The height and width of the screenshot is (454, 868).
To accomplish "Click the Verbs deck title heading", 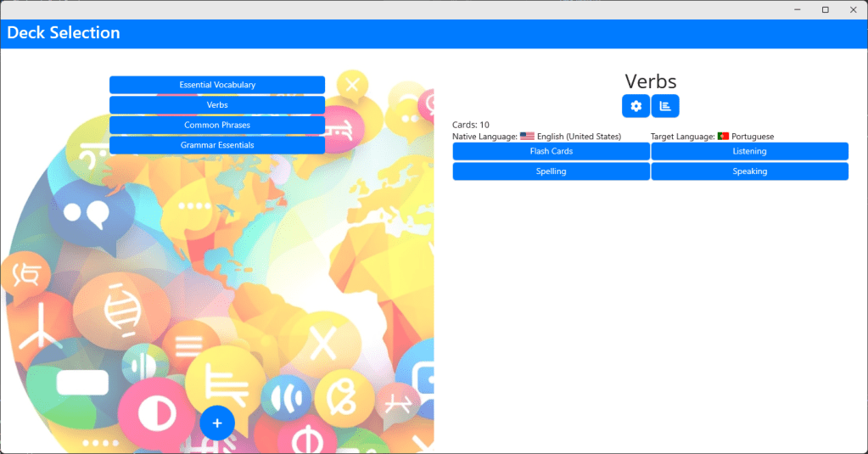I will [x=650, y=81].
